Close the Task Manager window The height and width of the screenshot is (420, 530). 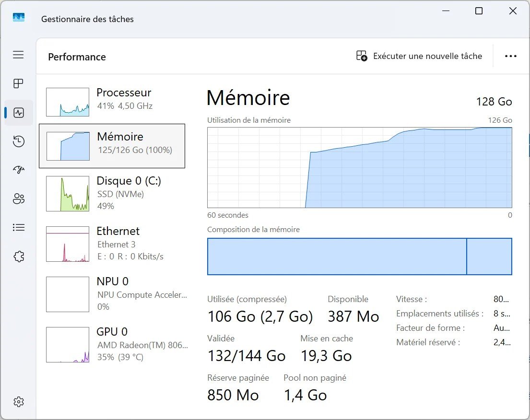[513, 11]
